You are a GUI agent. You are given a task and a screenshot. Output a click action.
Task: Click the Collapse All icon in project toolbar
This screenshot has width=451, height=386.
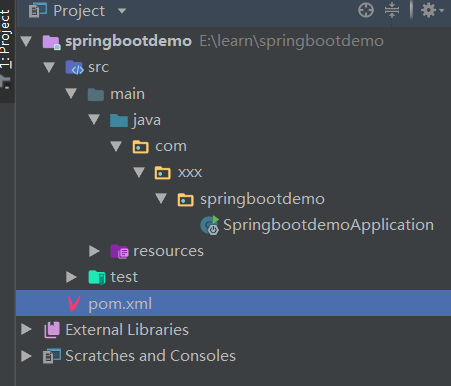point(392,10)
